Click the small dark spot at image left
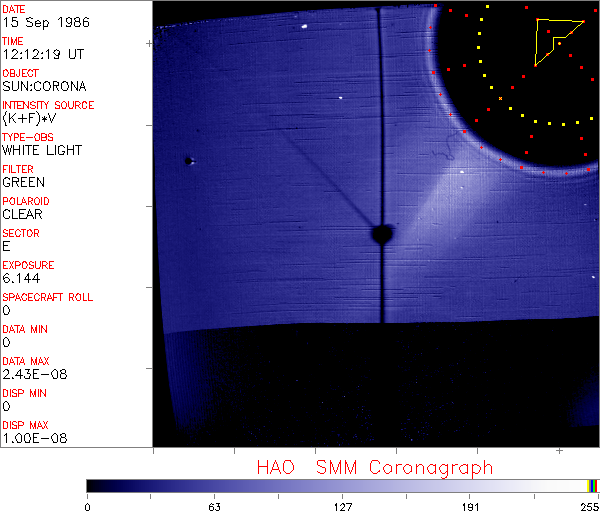Screen dimensions: 600x512 (188, 160)
